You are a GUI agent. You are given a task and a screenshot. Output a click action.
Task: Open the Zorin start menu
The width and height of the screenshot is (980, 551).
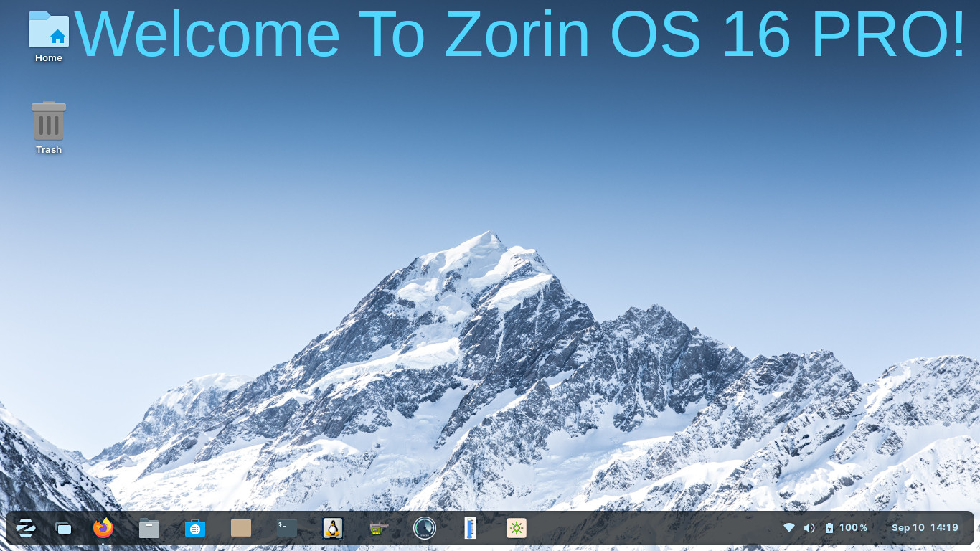point(26,528)
